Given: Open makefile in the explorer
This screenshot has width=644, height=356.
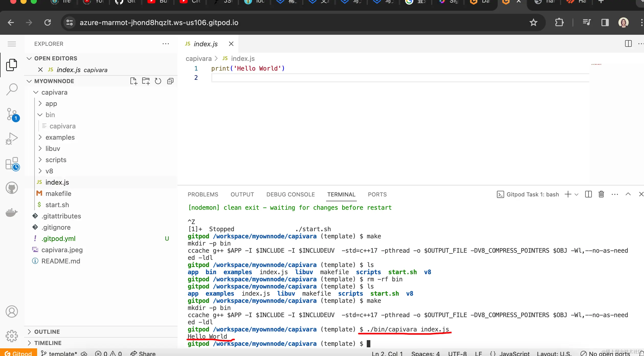Looking at the screenshot, I should pos(58,194).
